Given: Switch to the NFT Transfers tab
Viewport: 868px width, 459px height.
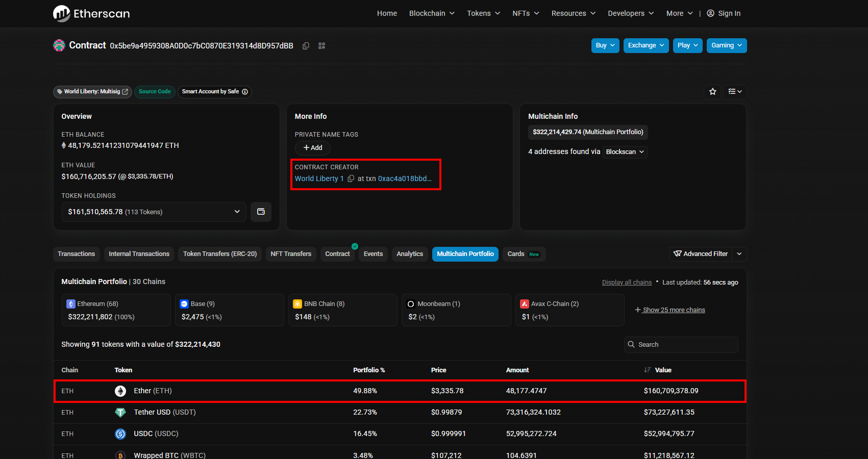Looking at the screenshot, I should tap(291, 254).
